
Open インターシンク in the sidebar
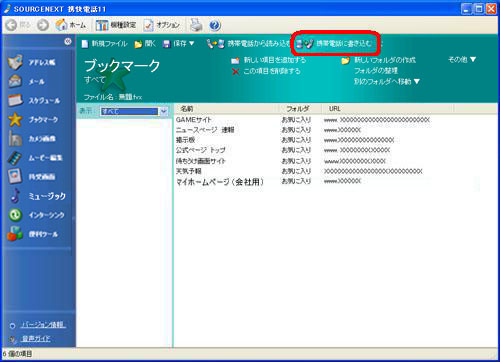click(x=36, y=215)
